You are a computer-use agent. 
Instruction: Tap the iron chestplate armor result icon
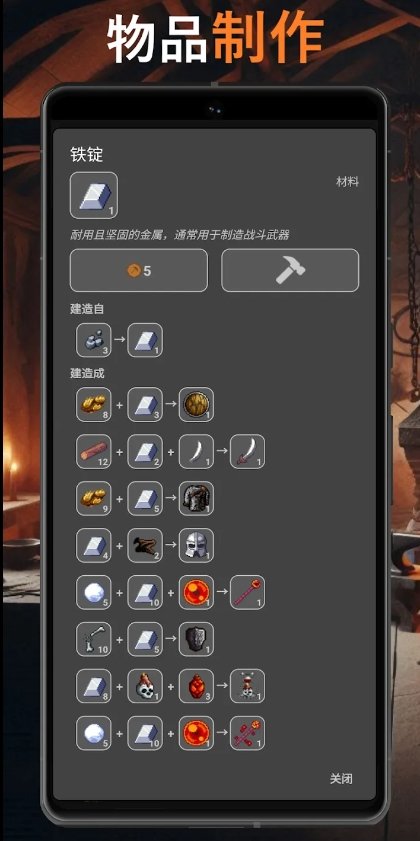[x=196, y=498]
